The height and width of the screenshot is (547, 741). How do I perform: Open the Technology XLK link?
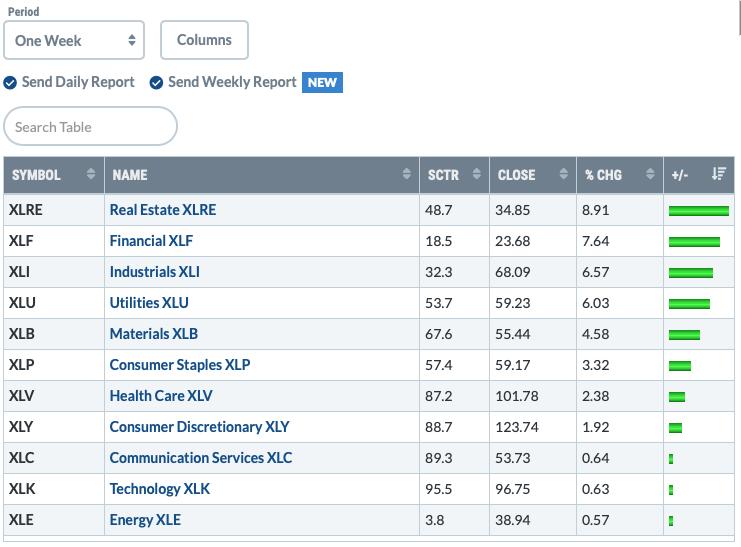click(x=160, y=489)
